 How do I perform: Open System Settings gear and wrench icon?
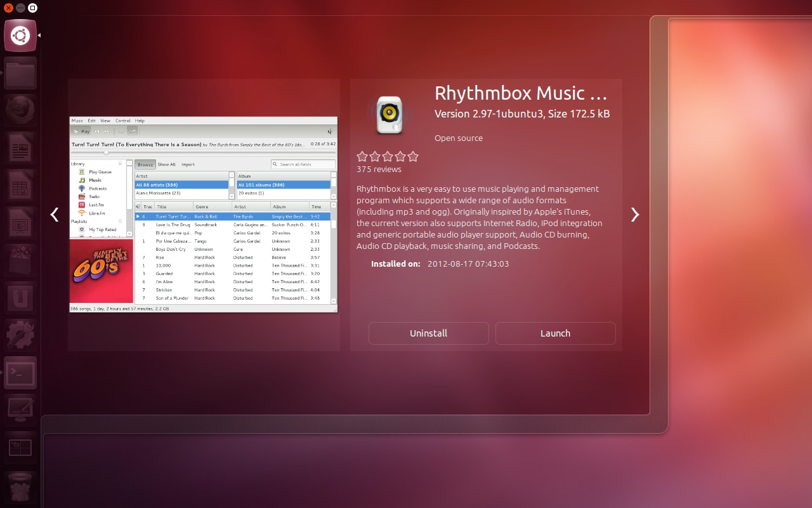click(20, 335)
